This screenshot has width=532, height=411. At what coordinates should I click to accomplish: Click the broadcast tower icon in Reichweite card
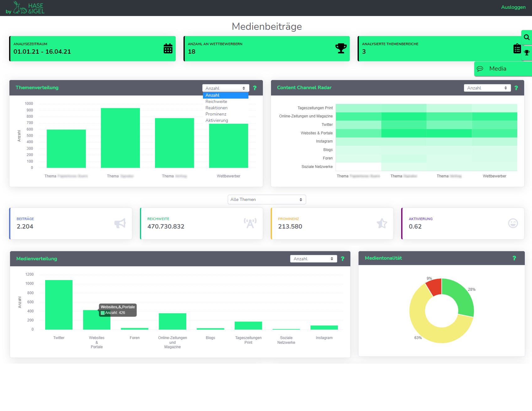[x=250, y=223]
